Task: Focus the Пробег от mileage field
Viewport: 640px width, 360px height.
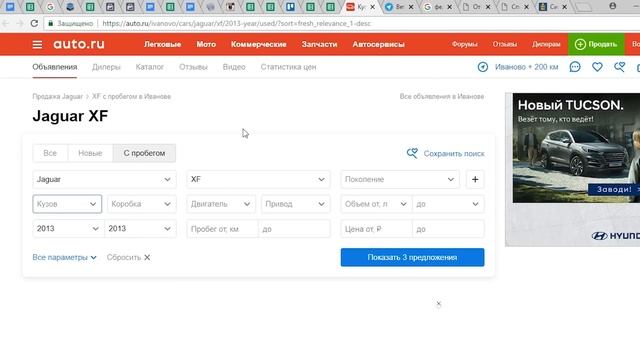Action: pos(222,229)
